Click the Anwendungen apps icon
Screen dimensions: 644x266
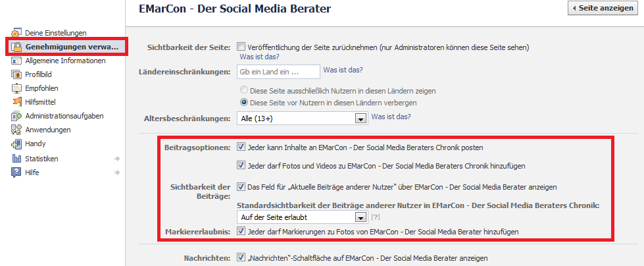pos(16,130)
